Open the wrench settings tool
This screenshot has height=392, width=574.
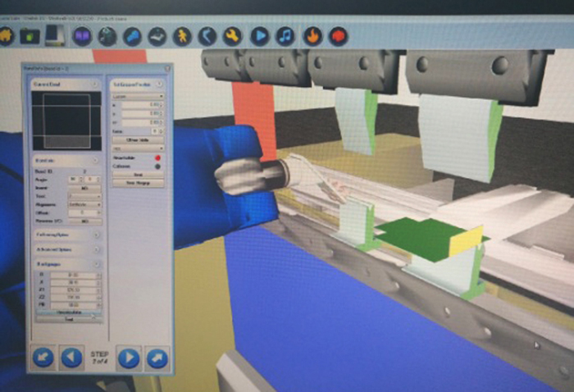233,36
